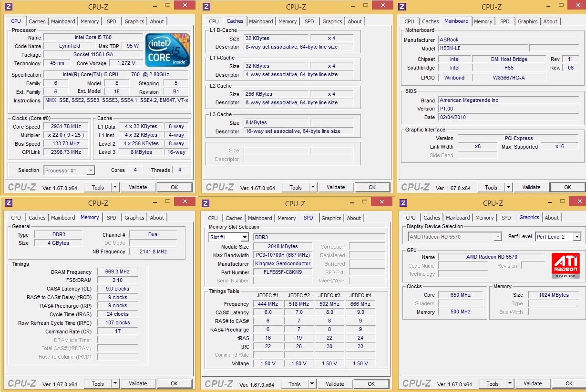Click the processor name field 'Intel Core i5 760'
The width and height of the screenshot is (586, 392).
click(x=93, y=38)
